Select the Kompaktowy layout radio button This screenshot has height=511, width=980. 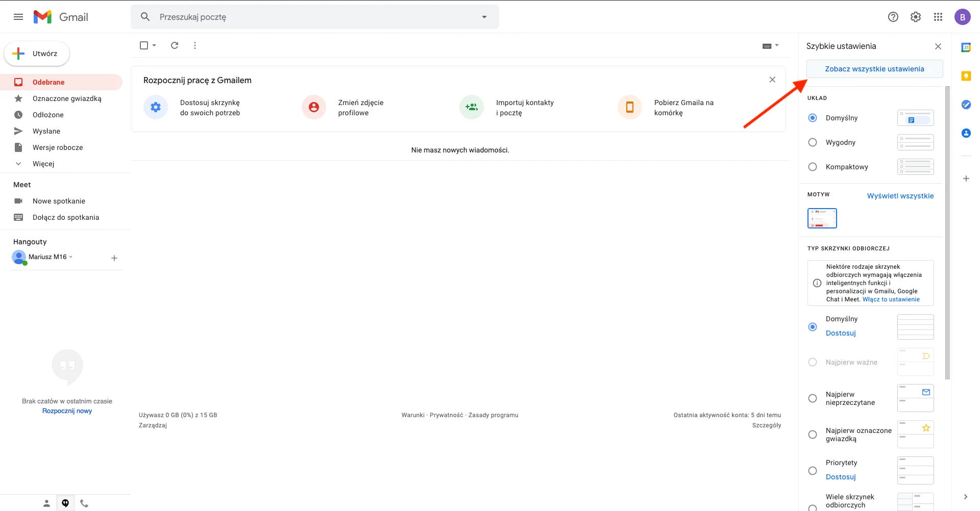813,167
